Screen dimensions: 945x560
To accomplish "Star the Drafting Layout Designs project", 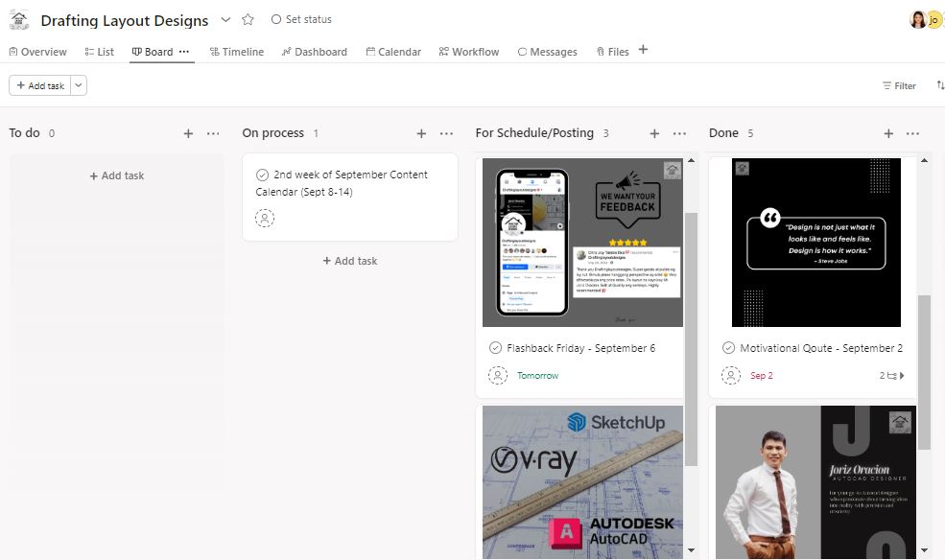I will point(248,19).
